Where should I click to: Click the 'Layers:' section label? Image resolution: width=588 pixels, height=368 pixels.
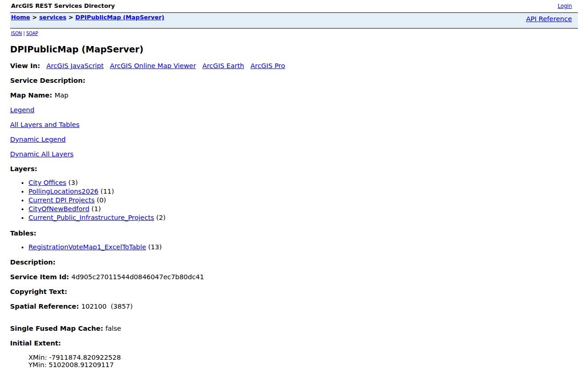[x=23, y=169]
